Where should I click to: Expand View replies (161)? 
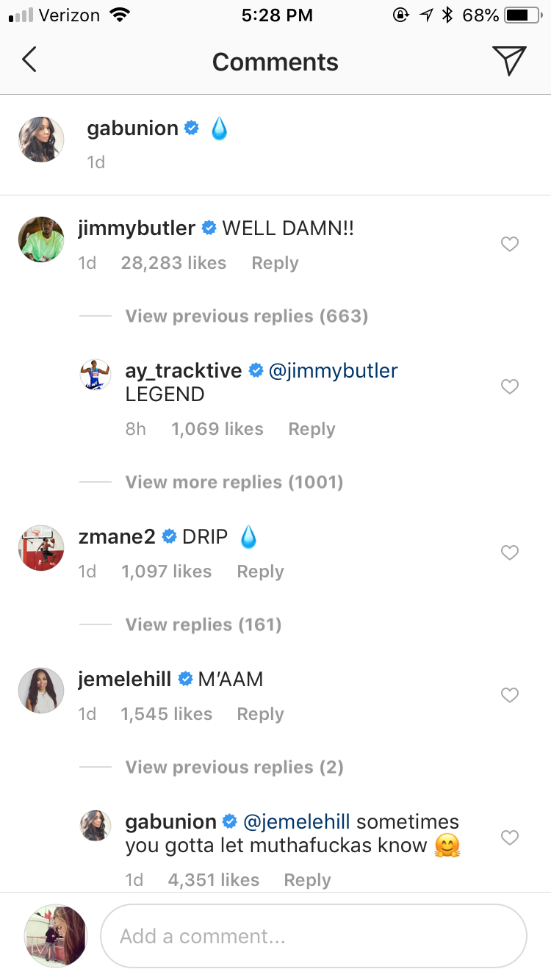pyautogui.click(x=203, y=624)
